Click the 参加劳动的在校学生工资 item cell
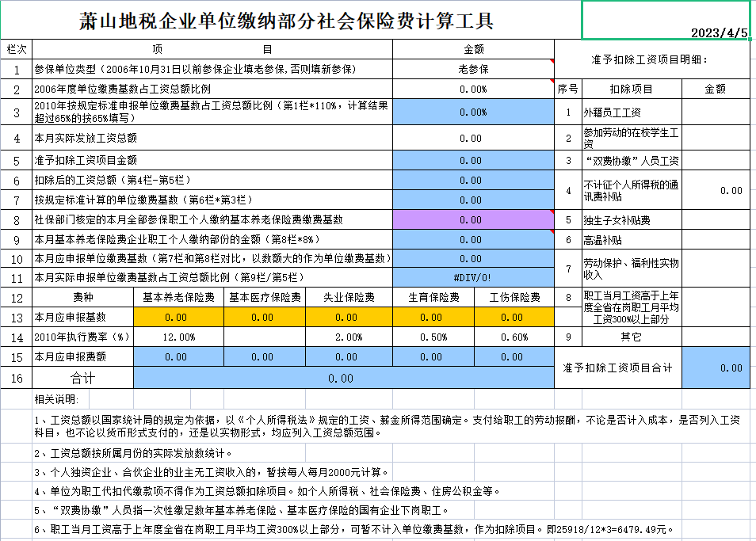 point(632,139)
